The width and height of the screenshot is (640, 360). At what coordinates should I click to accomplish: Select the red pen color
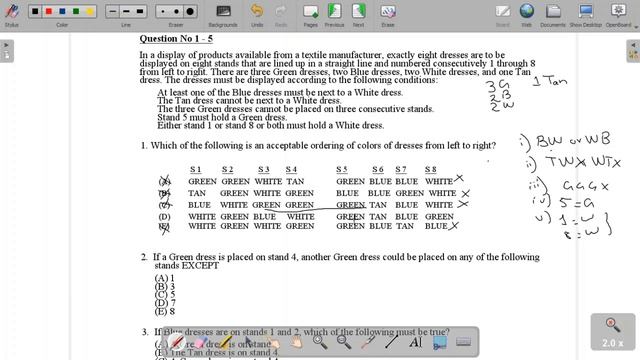(x=49, y=11)
